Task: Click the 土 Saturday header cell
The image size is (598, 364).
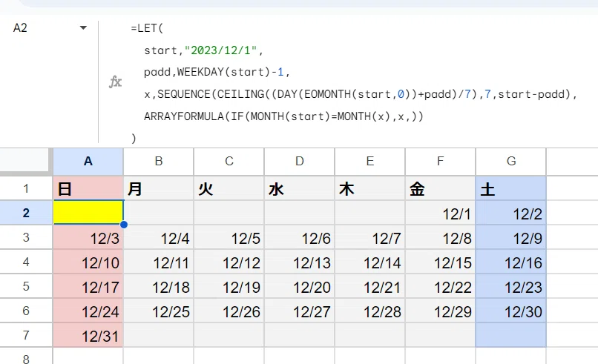Action: click(511, 188)
